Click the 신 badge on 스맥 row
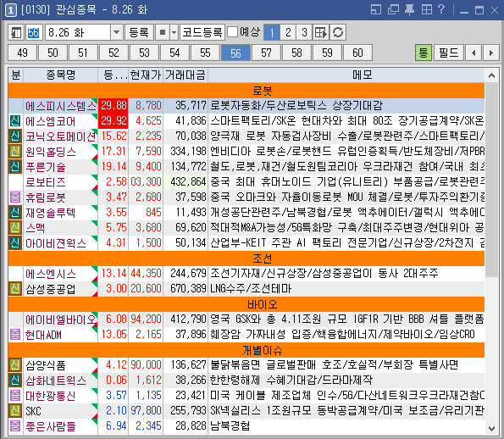The width and height of the screenshot is (504, 439). 15,227
